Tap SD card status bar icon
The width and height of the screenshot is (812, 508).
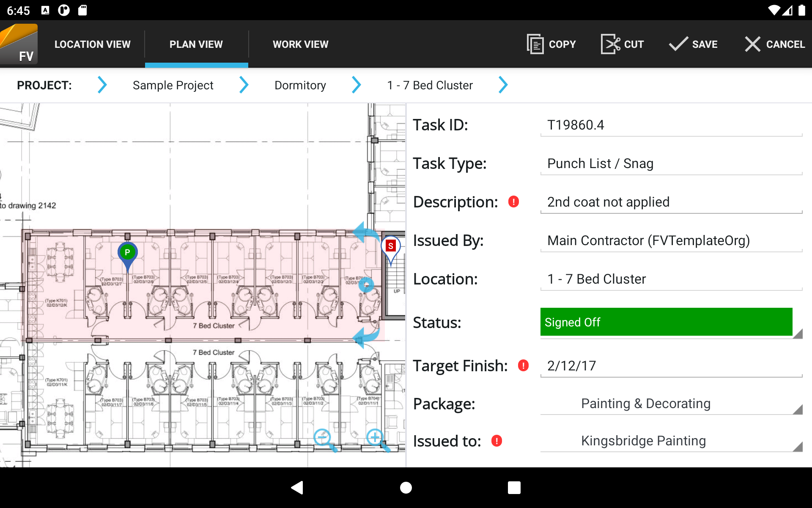pyautogui.click(x=82, y=10)
